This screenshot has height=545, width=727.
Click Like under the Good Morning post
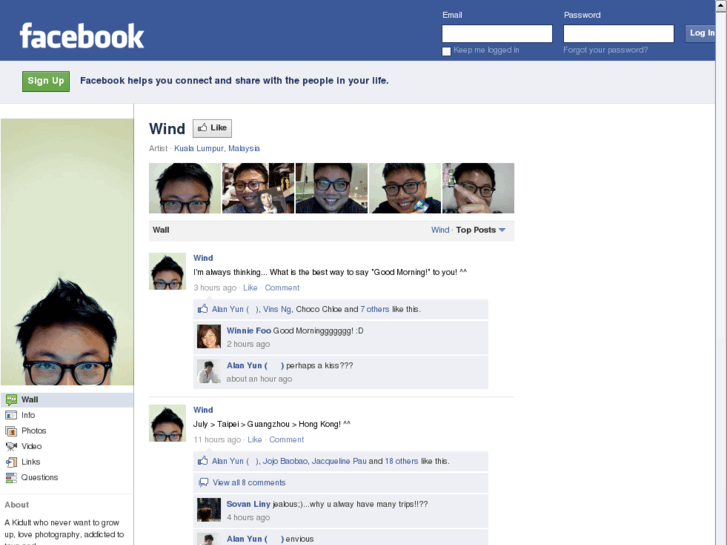(250, 288)
